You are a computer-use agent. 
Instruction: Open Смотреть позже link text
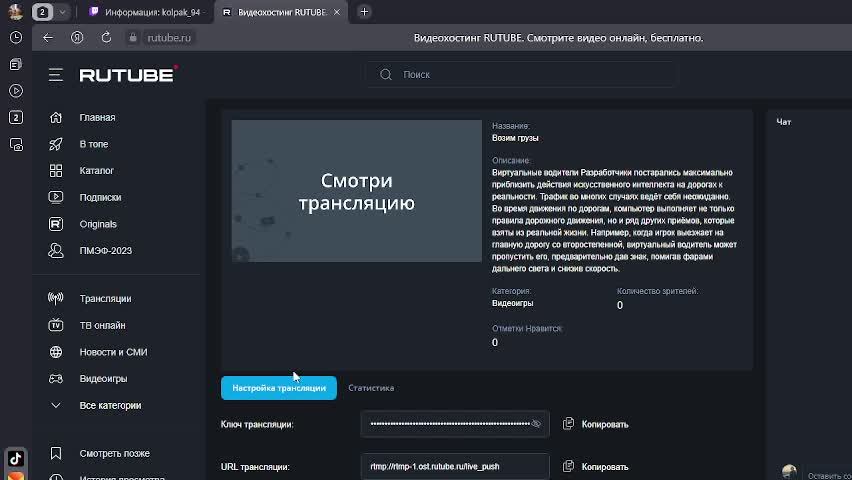click(115, 453)
